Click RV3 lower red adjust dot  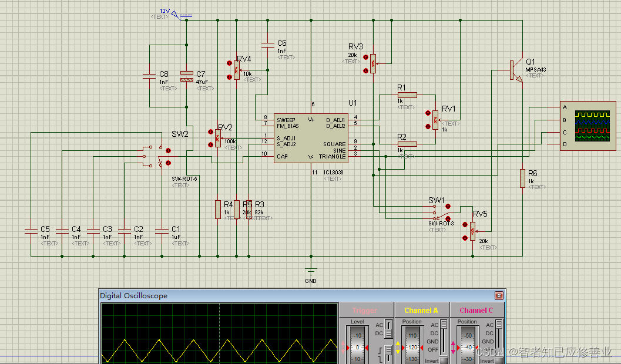tap(365, 71)
